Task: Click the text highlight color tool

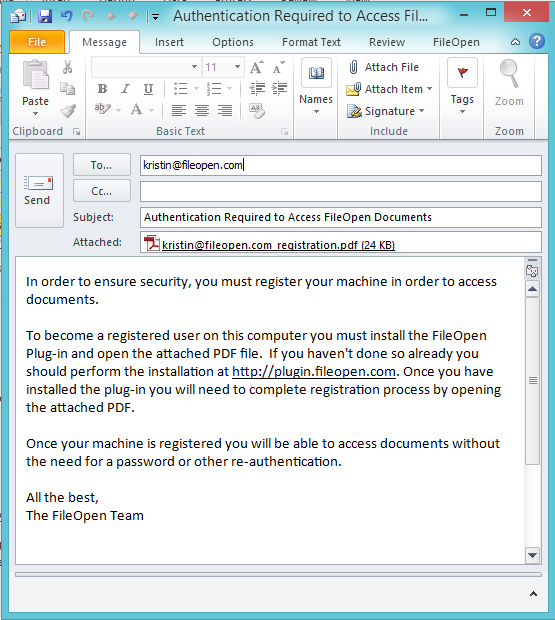Action: (103, 109)
